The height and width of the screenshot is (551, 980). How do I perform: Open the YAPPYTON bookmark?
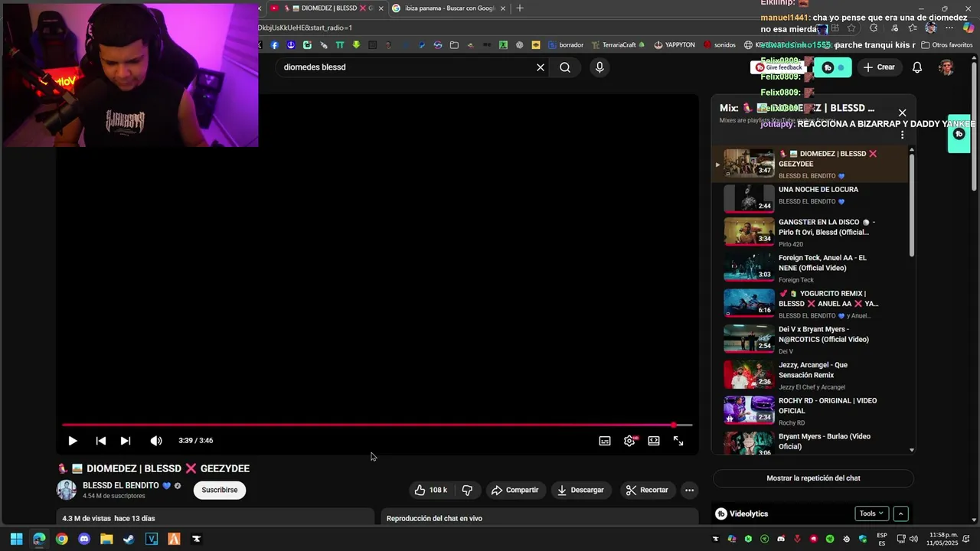click(675, 45)
